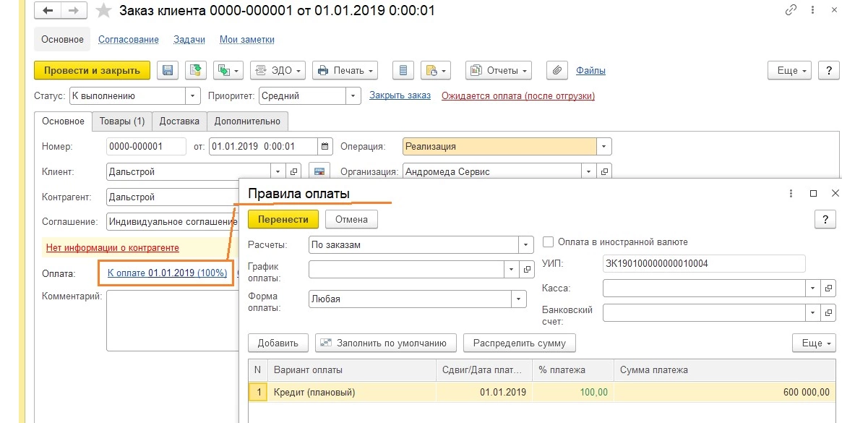Click the УИП input field

[703, 263]
